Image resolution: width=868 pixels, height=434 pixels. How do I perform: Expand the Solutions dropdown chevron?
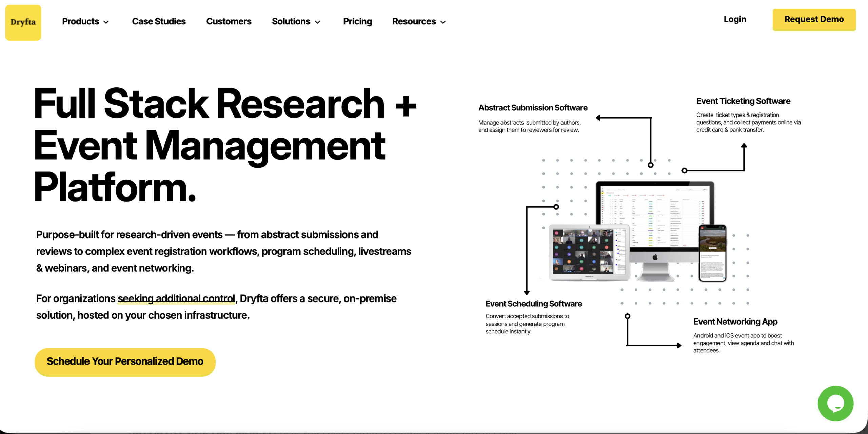coord(317,22)
